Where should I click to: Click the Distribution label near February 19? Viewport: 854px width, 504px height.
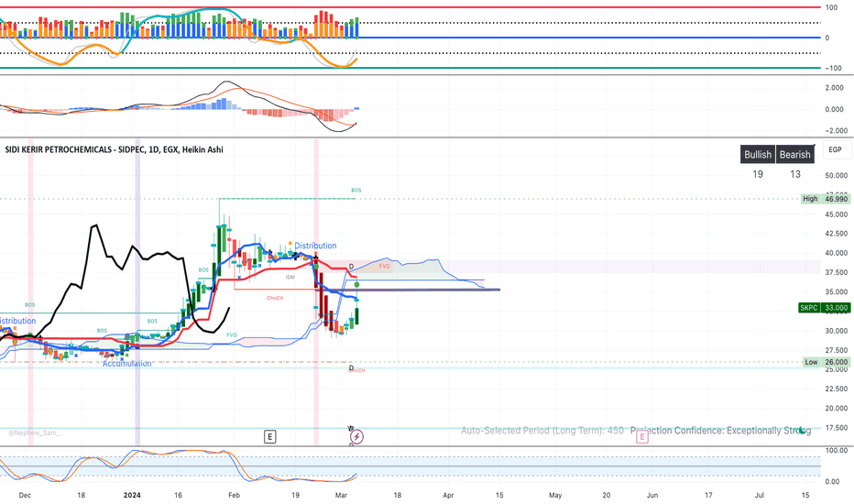click(x=315, y=246)
